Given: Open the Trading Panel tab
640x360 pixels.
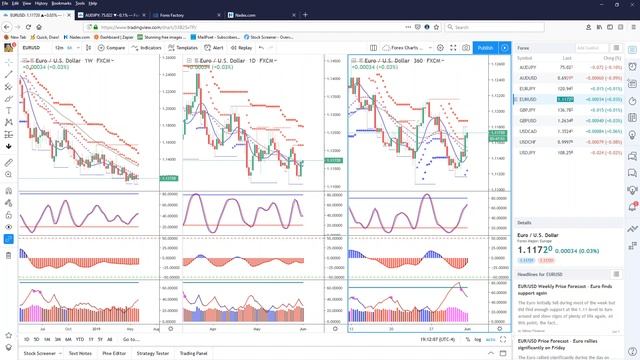Looking at the screenshot, I should 193,353.
